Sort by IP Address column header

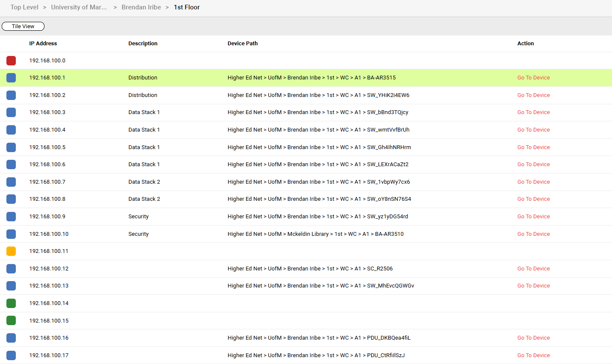43,44
